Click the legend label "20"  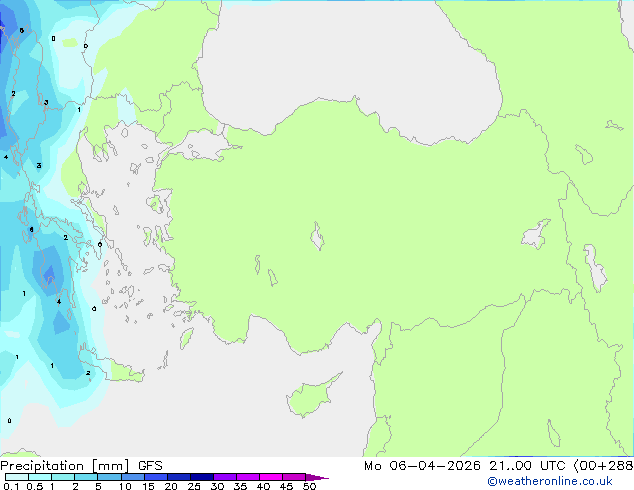(171, 486)
